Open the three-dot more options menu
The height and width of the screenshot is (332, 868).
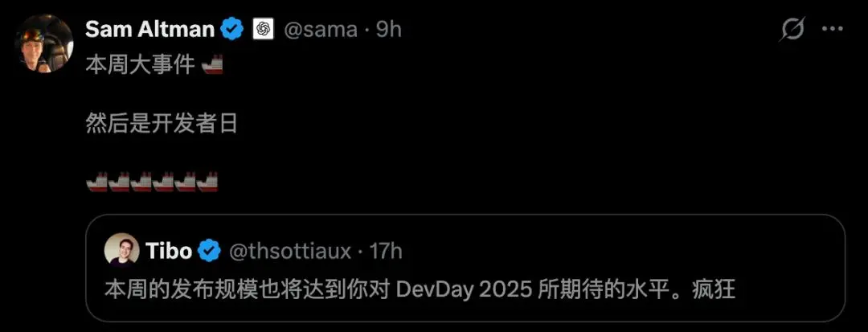(832, 29)
